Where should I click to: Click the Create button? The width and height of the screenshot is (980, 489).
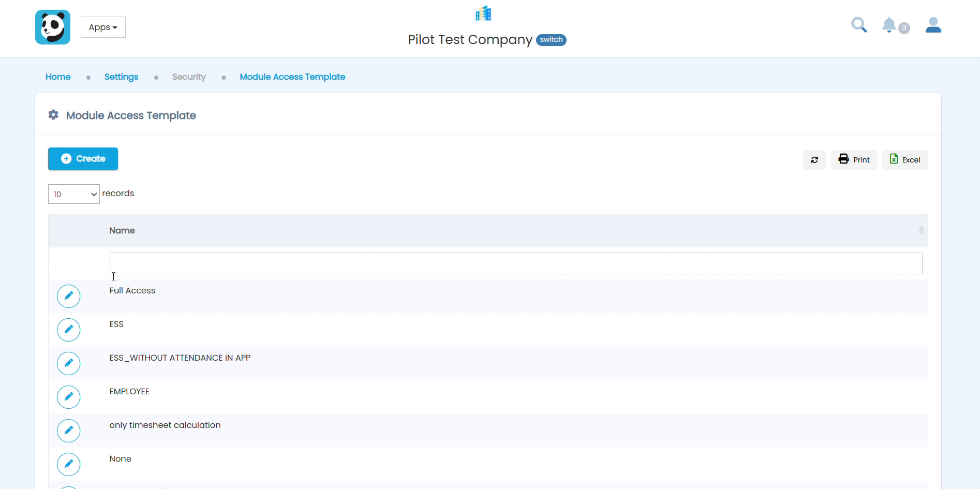click(x=83, y=159)
